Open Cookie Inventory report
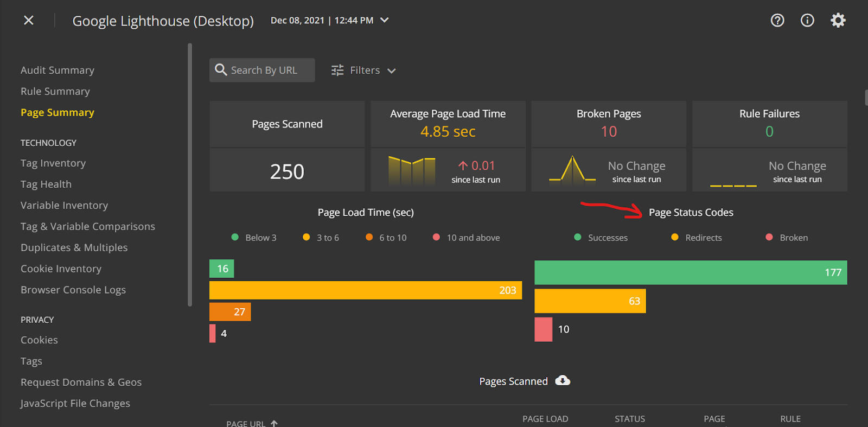The image size is (868, 427). (61, 269)
